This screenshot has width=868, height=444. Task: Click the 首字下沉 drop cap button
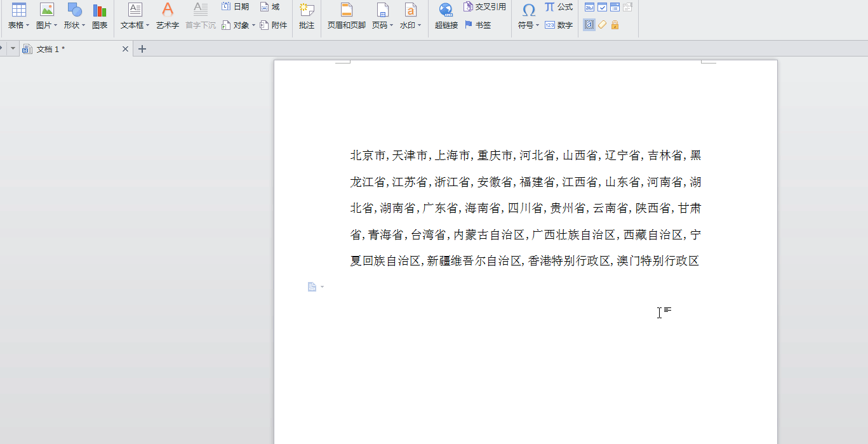tap(201, 17)
